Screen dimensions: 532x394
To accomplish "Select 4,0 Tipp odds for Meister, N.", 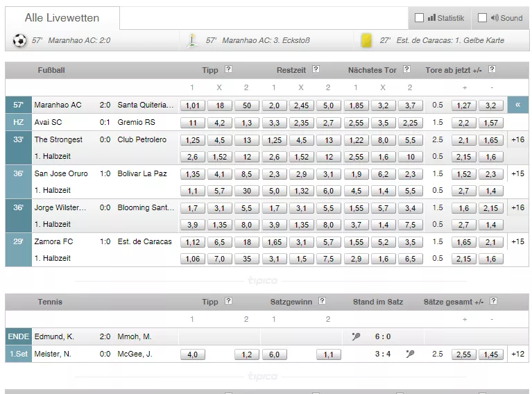I will click(192, 354).
